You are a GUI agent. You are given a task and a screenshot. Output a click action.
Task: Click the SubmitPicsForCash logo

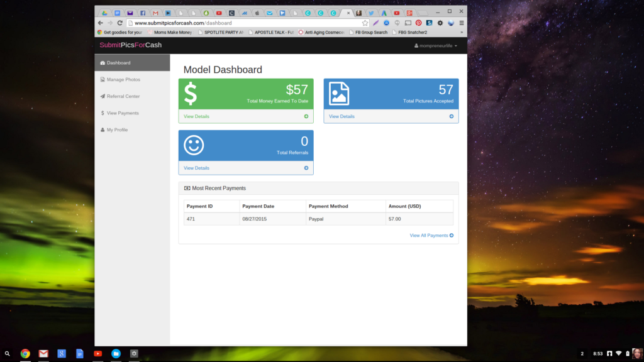coord(131,45)
